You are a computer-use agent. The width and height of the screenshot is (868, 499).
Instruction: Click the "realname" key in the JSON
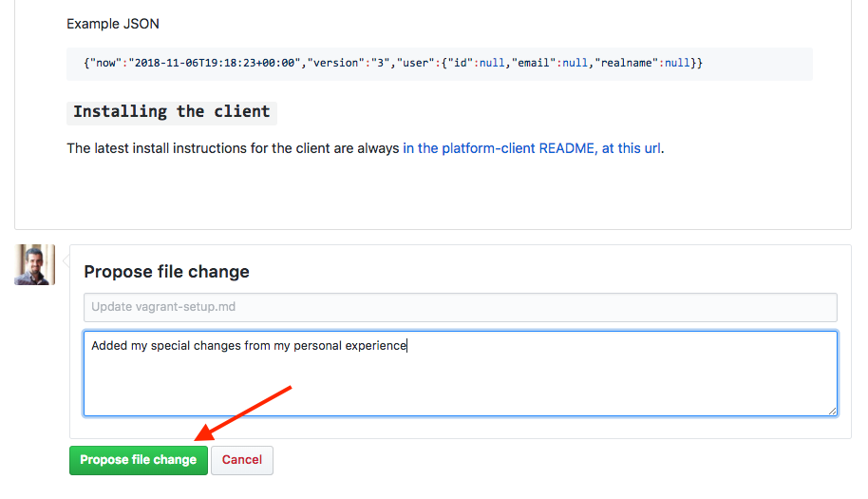(x=627, y=63)
